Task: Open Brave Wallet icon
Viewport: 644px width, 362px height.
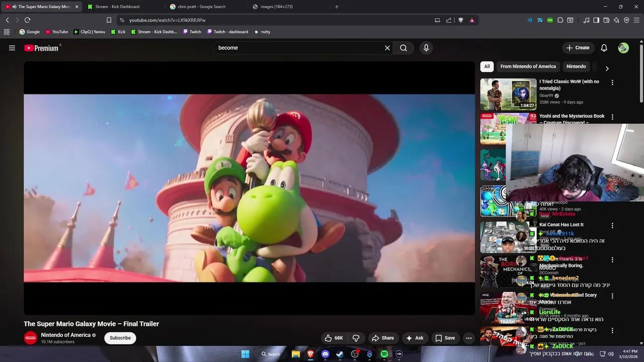Action: pos(606,20)
